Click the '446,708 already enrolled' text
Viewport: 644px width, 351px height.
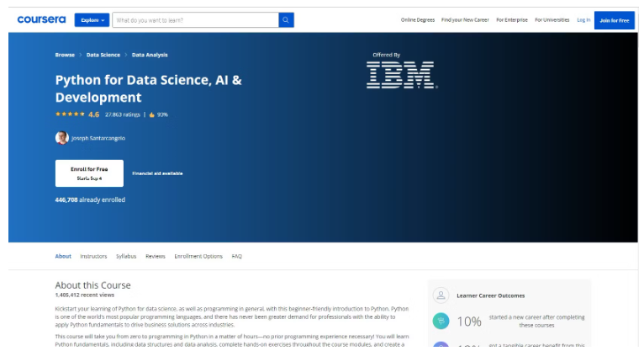[90, 199]
